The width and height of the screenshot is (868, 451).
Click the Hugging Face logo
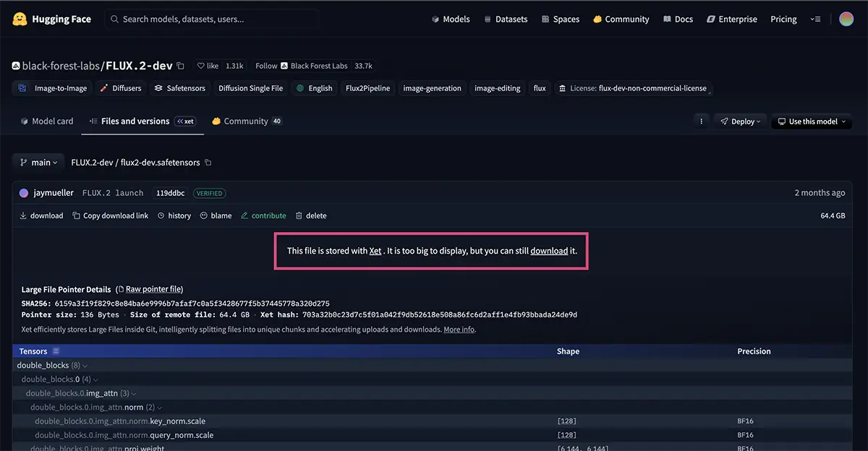20,20
